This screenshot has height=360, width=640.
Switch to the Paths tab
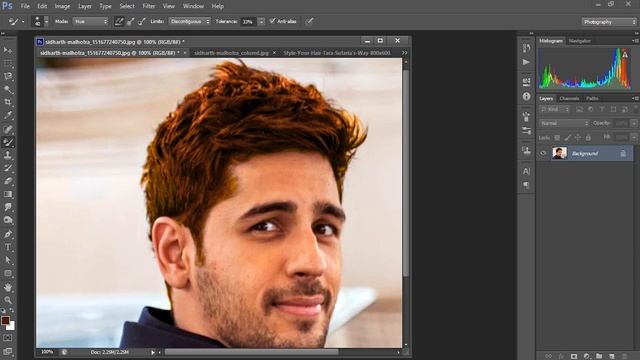pyautogui.click(x=592, y=98)
